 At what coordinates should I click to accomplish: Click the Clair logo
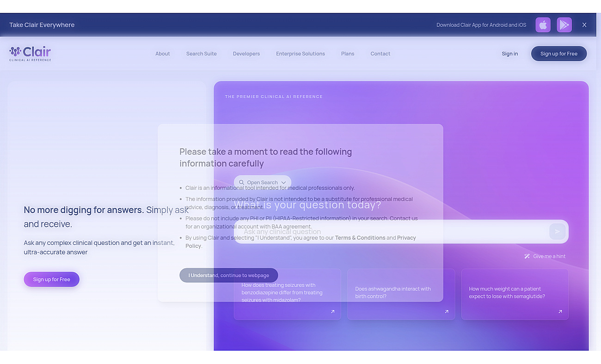pyautogui.click(x=30, y=54)
